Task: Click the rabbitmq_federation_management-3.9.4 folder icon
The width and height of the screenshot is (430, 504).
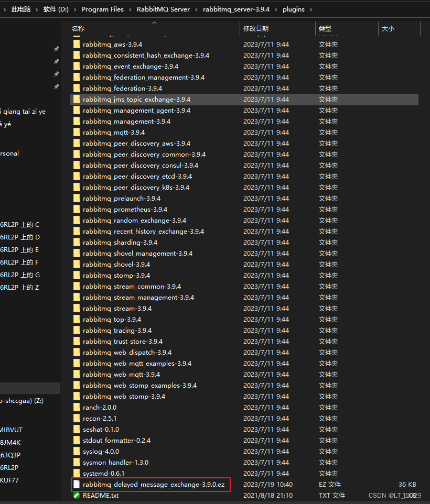Action: tap(77, 77)
